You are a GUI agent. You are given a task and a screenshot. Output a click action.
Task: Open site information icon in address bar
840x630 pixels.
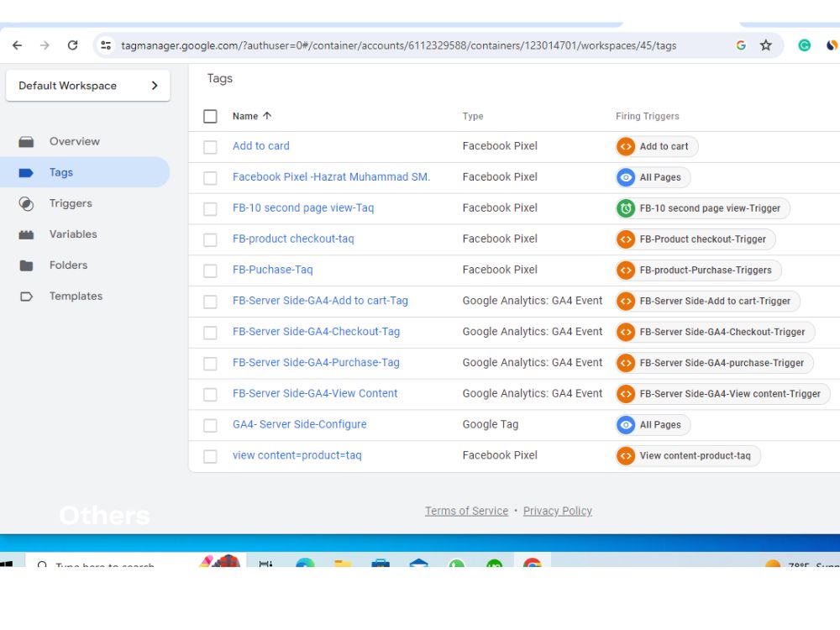[x=106, y=45]
